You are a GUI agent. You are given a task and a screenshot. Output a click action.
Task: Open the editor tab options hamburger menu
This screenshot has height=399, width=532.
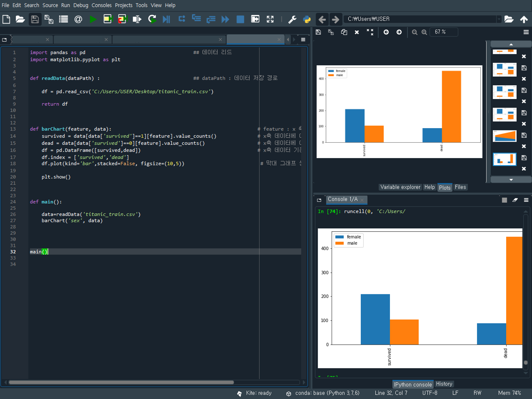click(x=303, y=40)
